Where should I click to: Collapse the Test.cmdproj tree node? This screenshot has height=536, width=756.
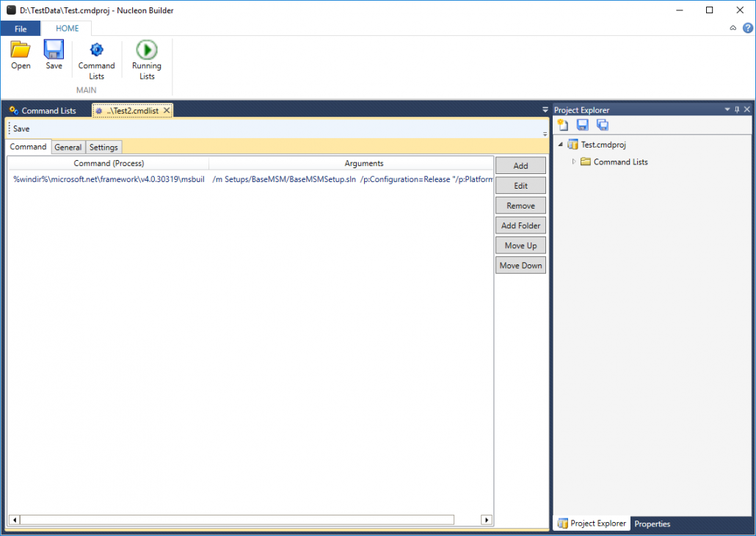[x=560, y=145]
